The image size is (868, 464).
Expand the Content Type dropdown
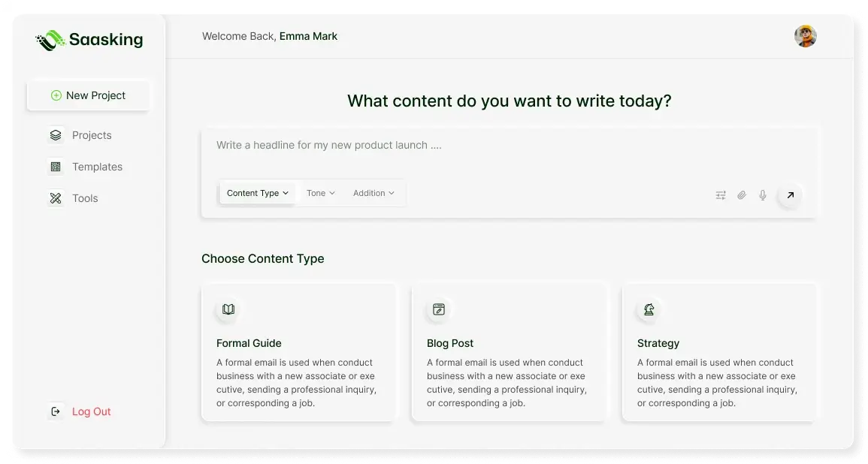(x=258, y=193)
